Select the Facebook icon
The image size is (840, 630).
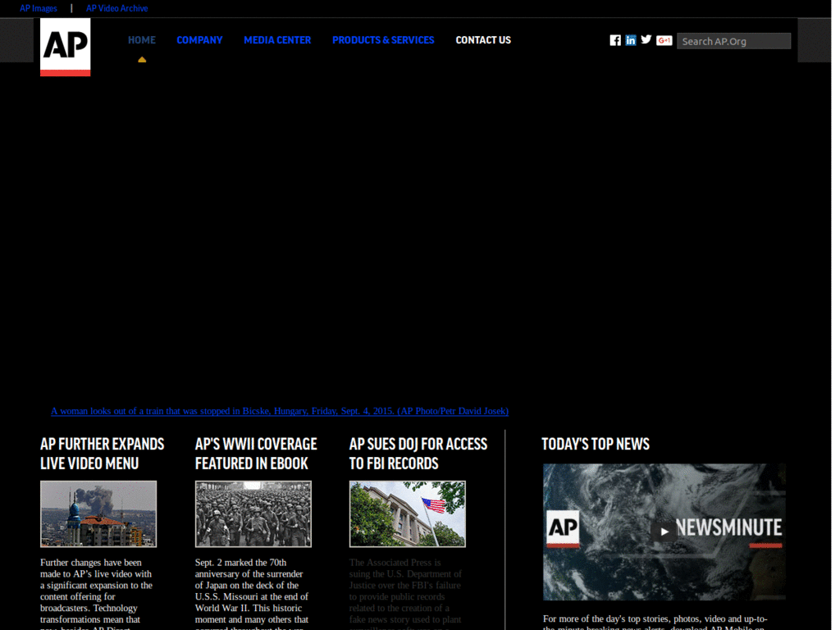click(x=615, y=39)
